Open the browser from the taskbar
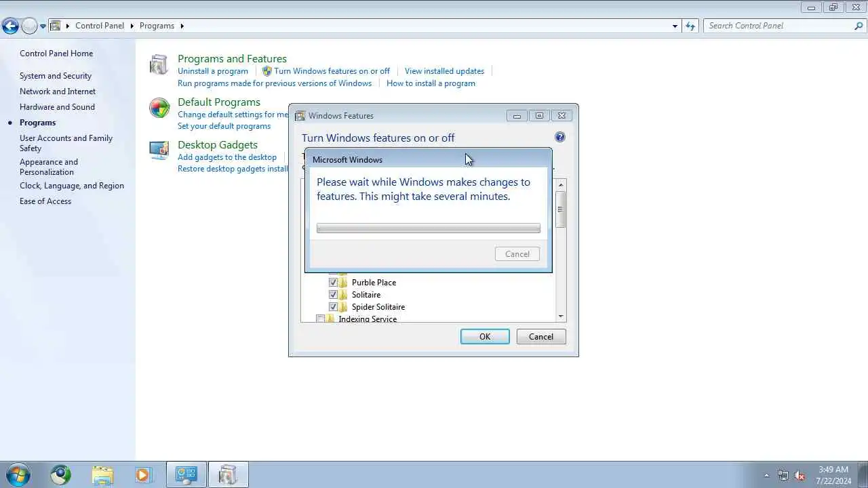This screenshot has width=868, height=488. pyautogui.click(x=60, y=474)
